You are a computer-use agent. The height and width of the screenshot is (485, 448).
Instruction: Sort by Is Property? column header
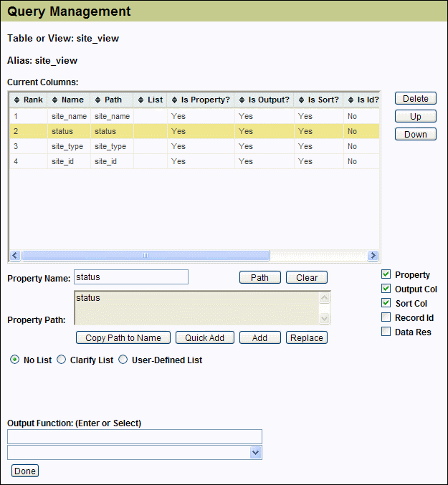pyautogui.click(x=201, y=100)
